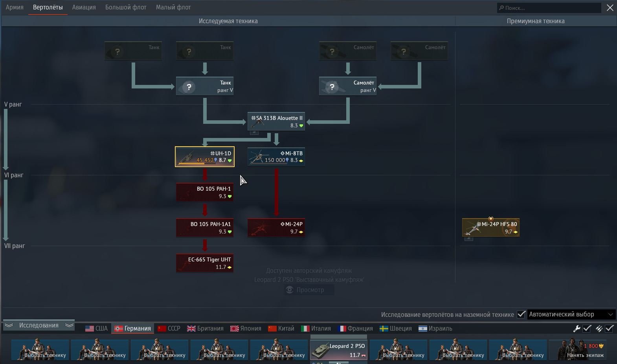Open the Армия tab
The image size is (617, 364).
(x=15, y=7)
